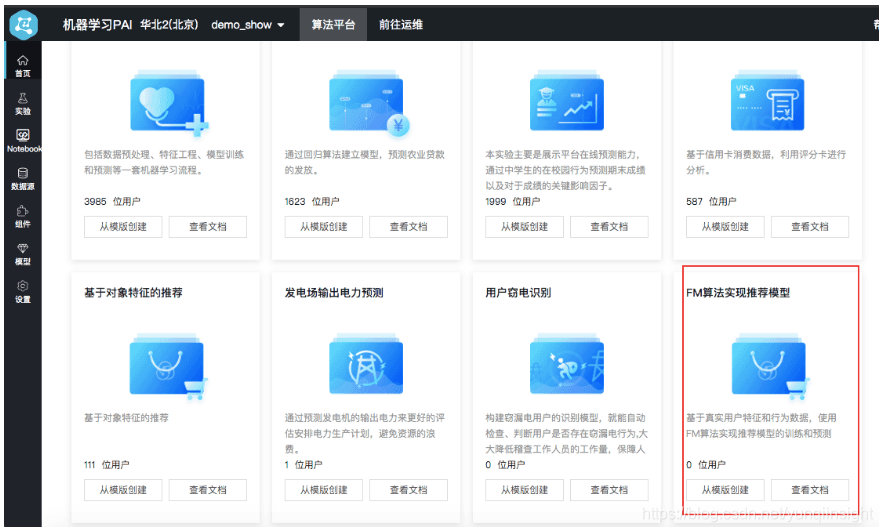Screen dimensions: 883x532
Task: Click 从模版创建 in the 587 users card
Action: point(725,227)
